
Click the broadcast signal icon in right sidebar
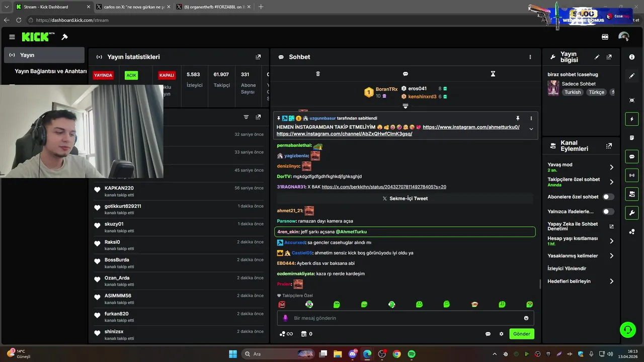(x=632, y=175)
